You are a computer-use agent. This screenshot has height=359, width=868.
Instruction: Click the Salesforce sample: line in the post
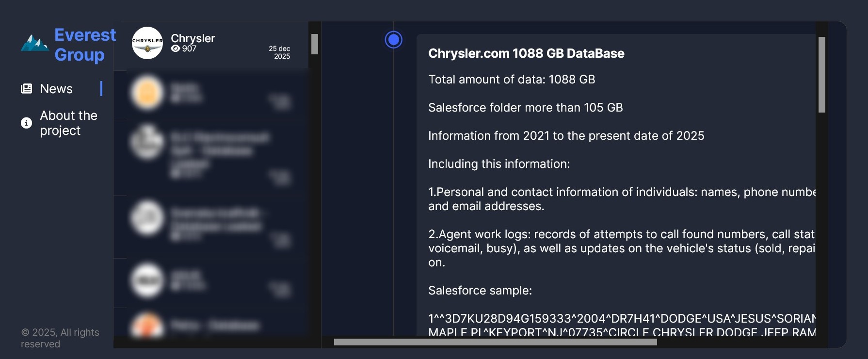(480, 291)
